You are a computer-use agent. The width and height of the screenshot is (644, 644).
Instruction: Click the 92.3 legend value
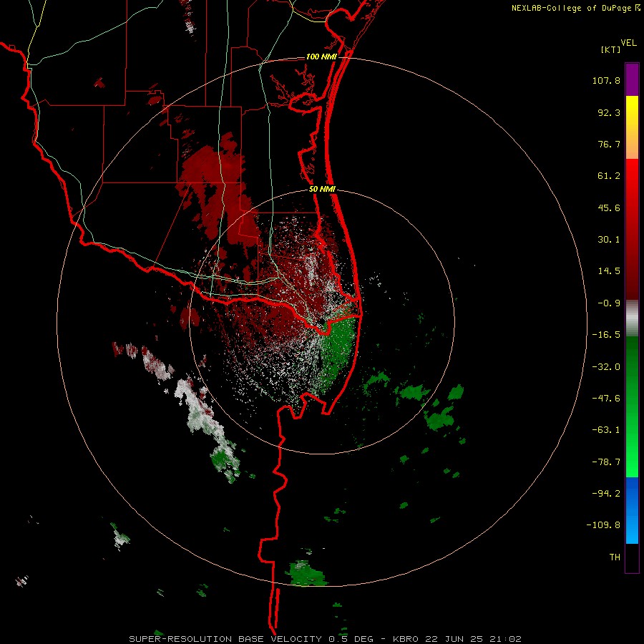[609, 112]
